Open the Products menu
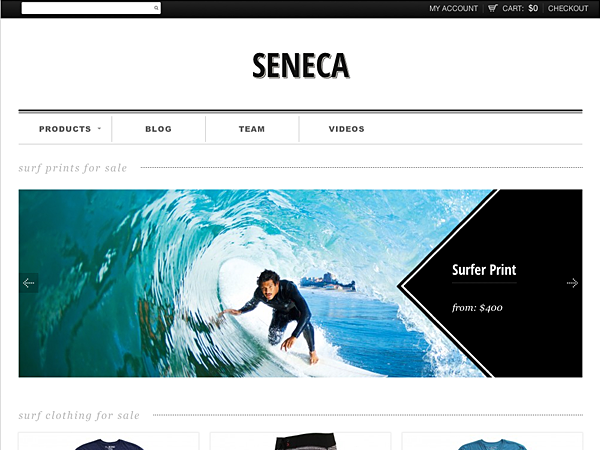Image resolution: width=600 pixels, height=450 pixels. pos(65,129)
